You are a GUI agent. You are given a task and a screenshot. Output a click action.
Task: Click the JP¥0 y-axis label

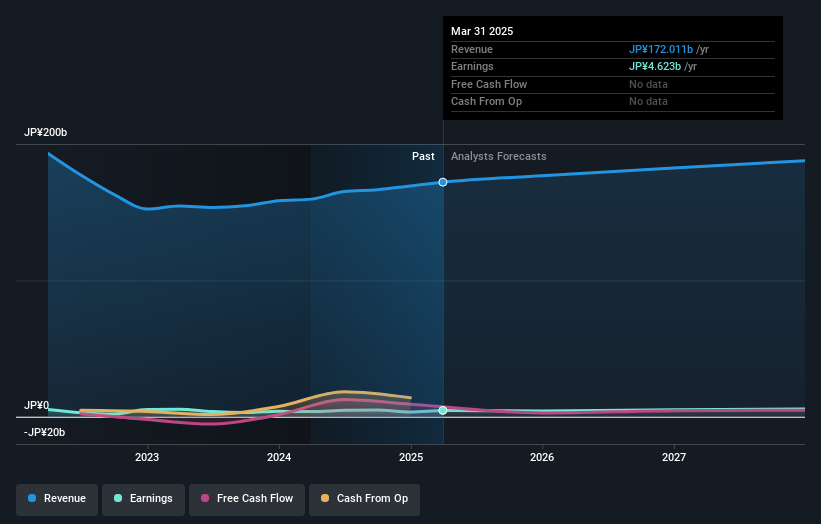click(x=37, y=405)
